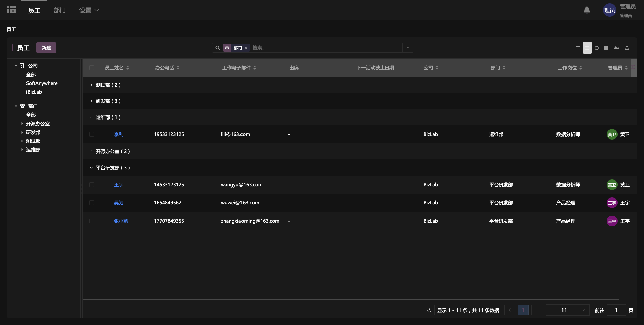Collapse the 平台研发部 (3) group
Image resolution: width=644 pixels, height=325 pixels.
click(91, 168)
